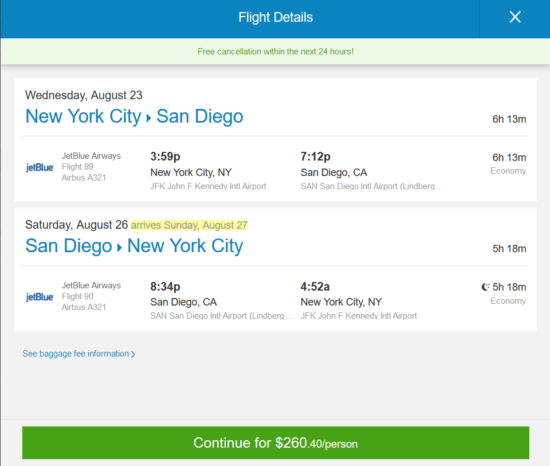The height and width of the screenshot is (466, 550).
Task: Click the chevron after baggage fee information
Action: point(133,354)
